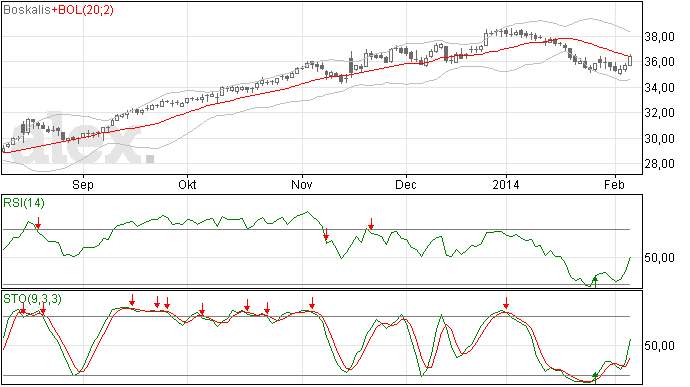Screen dimensions: 690x387
Task: Click green buy arrow in RSI panel
Action: tap(595, 282)
